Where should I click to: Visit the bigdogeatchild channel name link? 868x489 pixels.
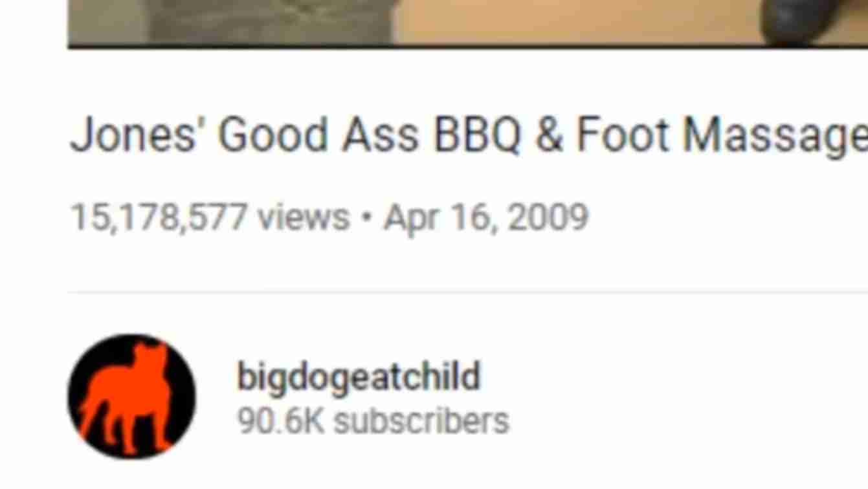(x=359, y=376)
